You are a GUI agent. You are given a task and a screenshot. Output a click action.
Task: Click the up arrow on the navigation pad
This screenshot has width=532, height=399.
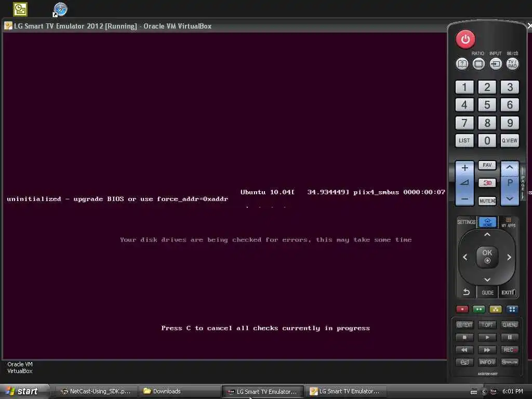pyautogui.click(x=487, y=235)
